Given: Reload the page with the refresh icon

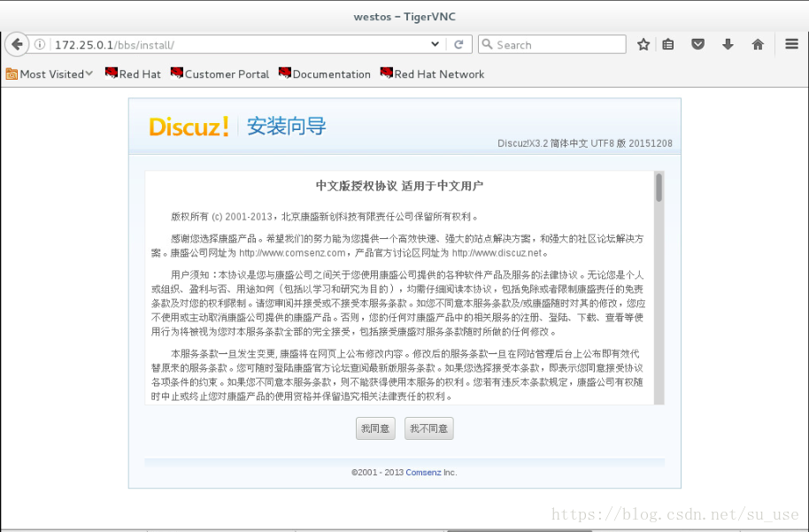Looking at the screenshot, I should (458, 44).
